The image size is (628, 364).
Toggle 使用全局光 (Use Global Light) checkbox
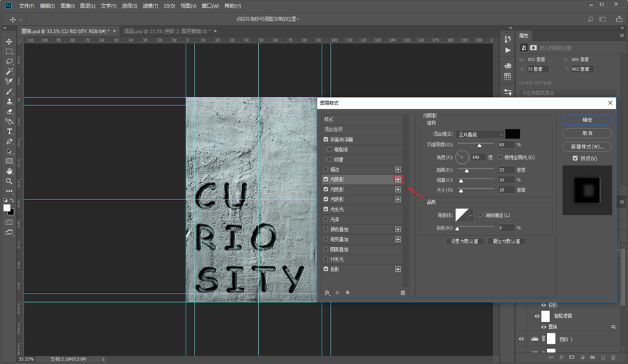(500, 158)
